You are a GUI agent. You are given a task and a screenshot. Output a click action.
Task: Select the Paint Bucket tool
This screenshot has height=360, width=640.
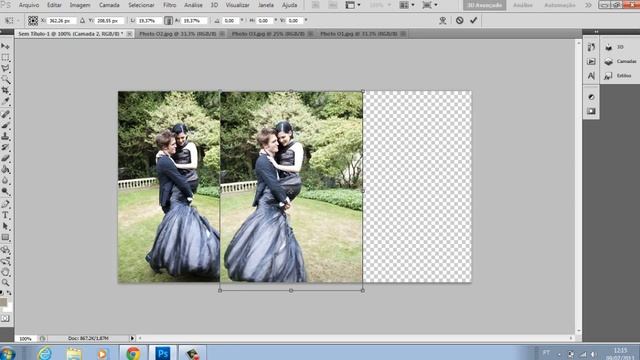(5, 169)
